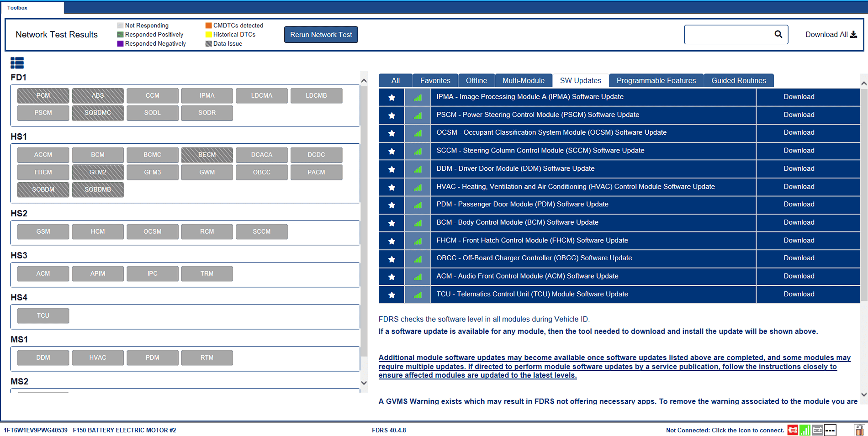Image resolution: width=868 pixels, height=436 pixels.
Task: Open the module list view icon
Action: [x=17, y=63]
